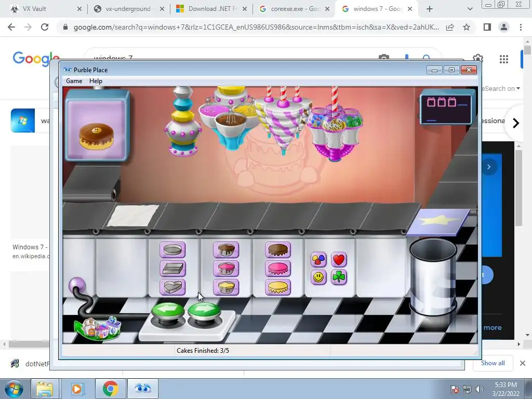Add the red heart decoration
Viewport: 532px width, 399px height.
point(339,260)
